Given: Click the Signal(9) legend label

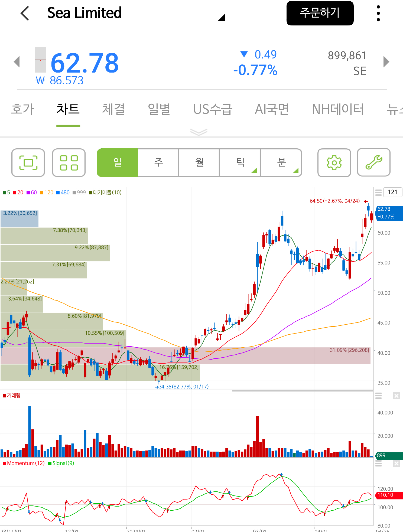Looking at the screenshot, I should pyautogui.click(x=61, y=463).
